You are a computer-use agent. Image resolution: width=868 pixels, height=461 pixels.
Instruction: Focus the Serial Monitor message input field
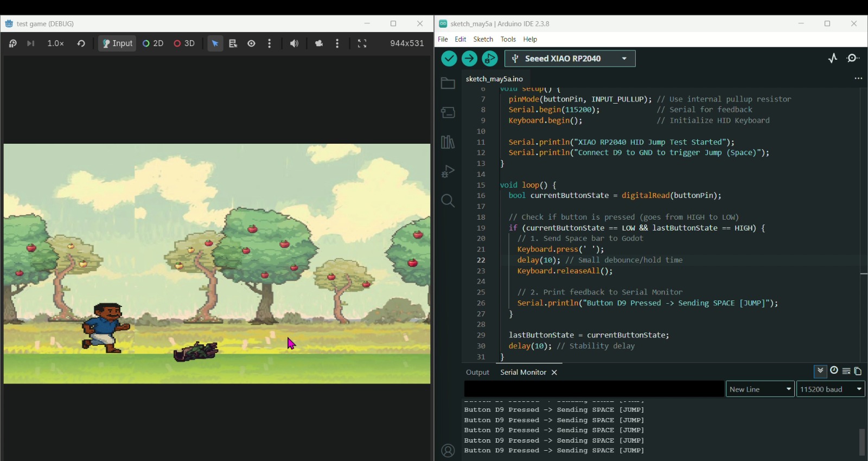pyautogui.click(x=594, y=389)
